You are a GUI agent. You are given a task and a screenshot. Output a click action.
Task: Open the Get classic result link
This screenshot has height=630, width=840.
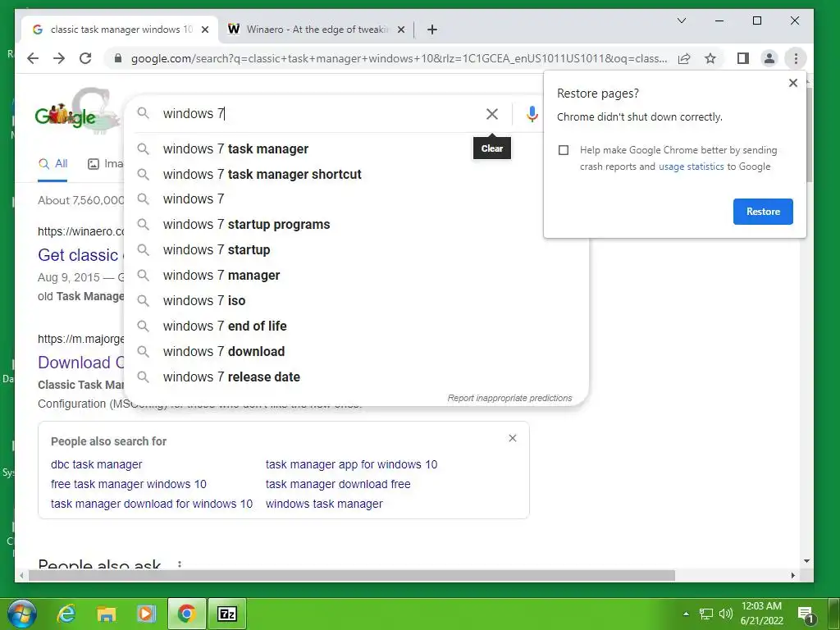(x=80, y=255)
